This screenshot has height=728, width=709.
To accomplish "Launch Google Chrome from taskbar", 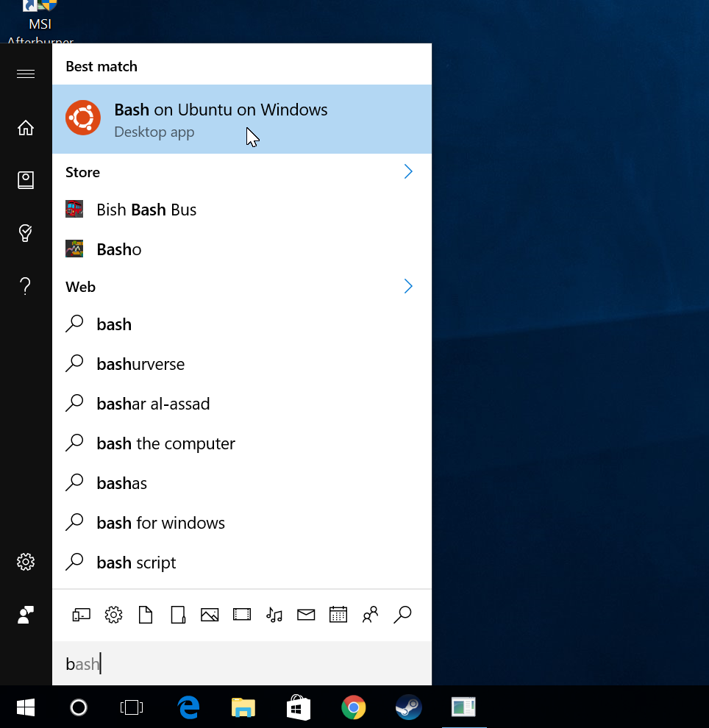I will [353, 707].
